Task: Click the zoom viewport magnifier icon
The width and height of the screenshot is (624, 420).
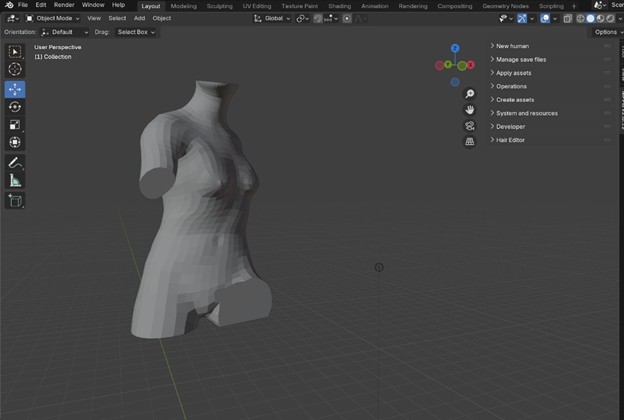Action: tap(470, 94)
